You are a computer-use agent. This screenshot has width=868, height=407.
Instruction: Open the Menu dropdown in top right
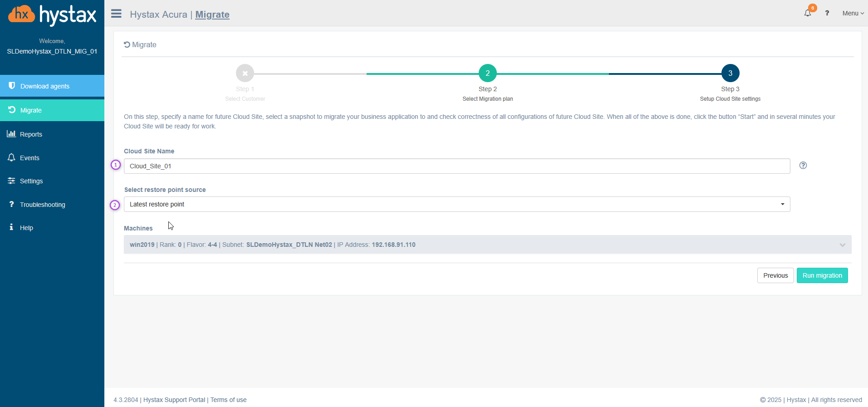point(853,13)
